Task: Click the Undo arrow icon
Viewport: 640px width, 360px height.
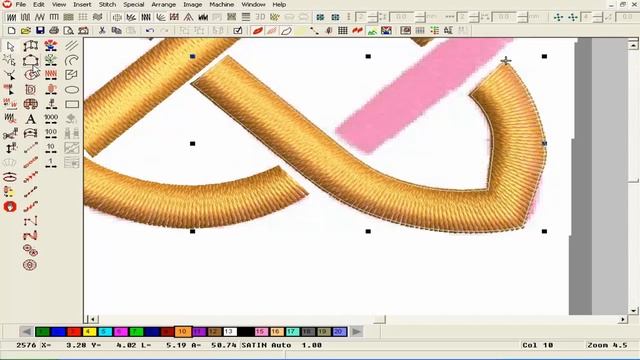Action: (150, 31)
